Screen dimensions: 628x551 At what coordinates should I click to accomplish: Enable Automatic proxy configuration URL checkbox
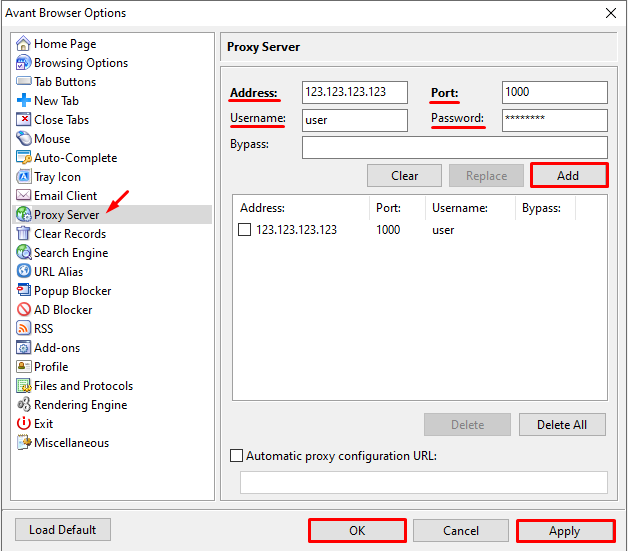coord(236,456)
